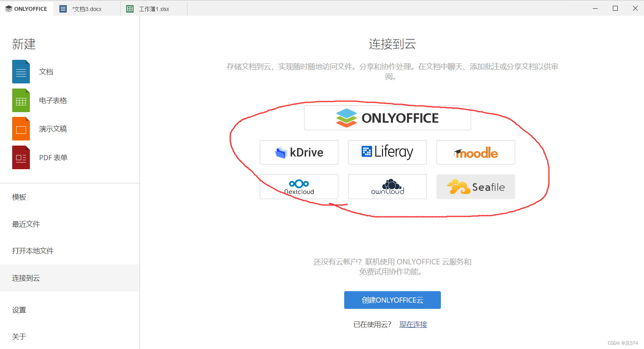The width and height of the screenshot is (644, 349).
Task: Open the 模板 templates section
Action: [x=70, y=197]
